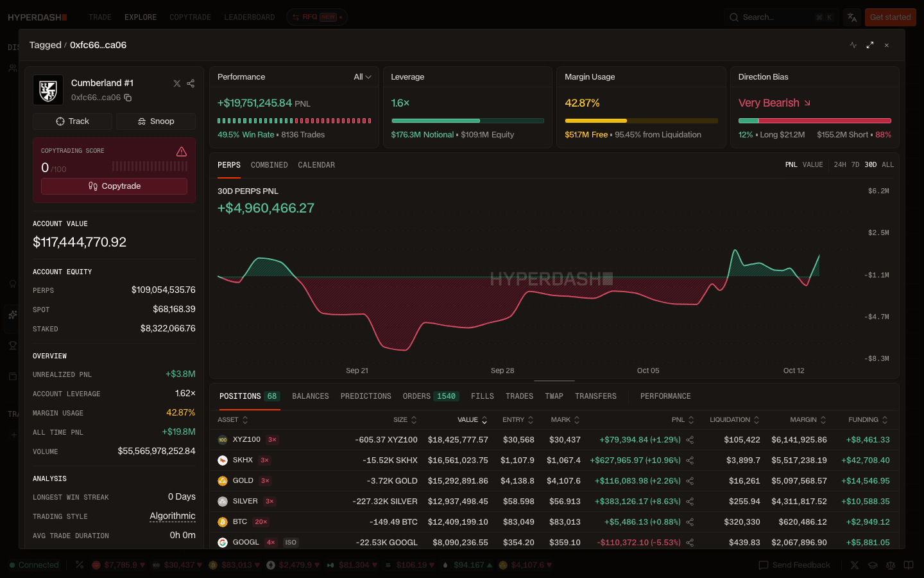Expand the modal to fullscreen

(870, 45)
